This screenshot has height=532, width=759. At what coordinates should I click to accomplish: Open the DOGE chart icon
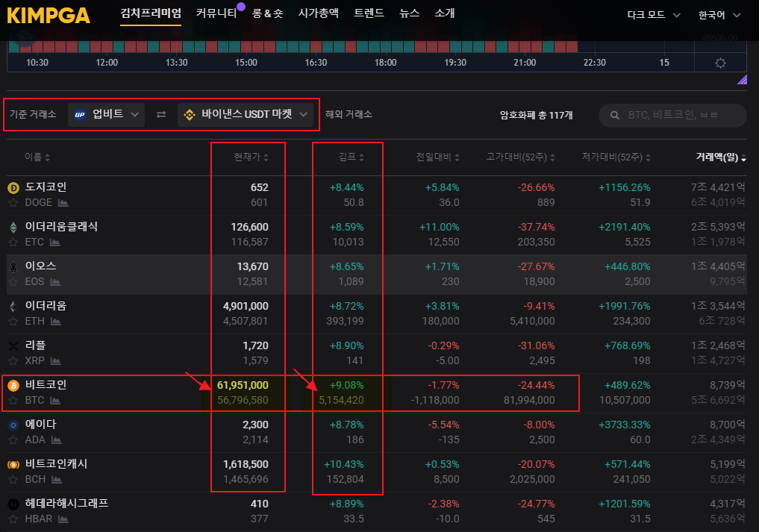click(x=63, y=203)
